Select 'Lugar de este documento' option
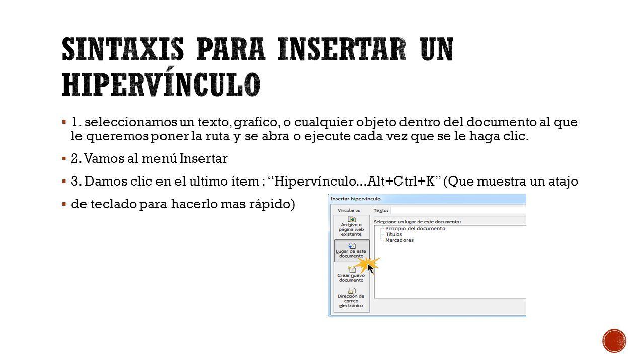Viewport: 644px width, 362px height. click(x=351, y=250)
